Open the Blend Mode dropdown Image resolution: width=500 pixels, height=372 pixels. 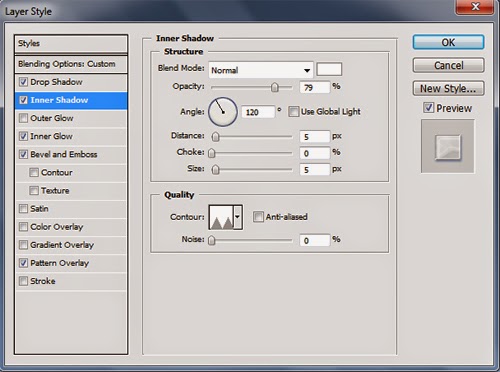pyautogui.click(x=261, y=70)
